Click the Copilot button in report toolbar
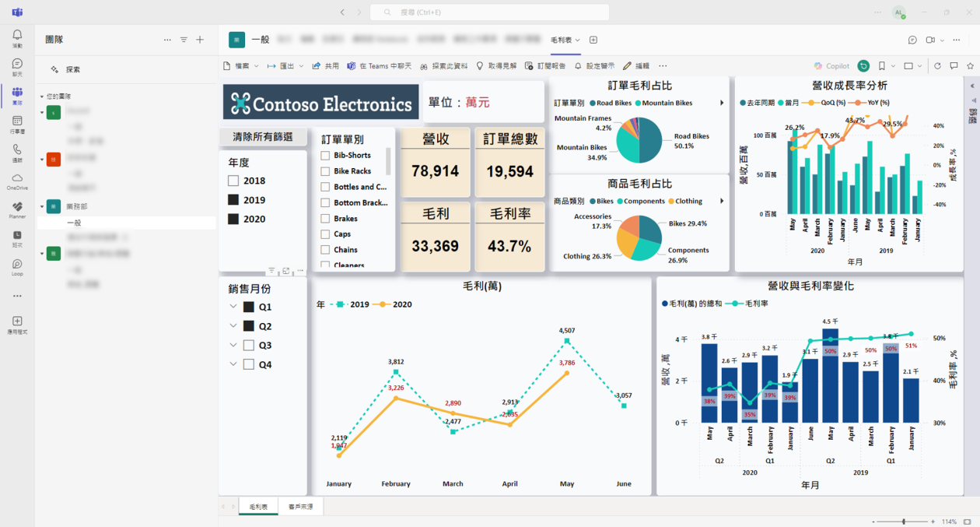Viewport: 980px width, 527px height. click(831, 66)
